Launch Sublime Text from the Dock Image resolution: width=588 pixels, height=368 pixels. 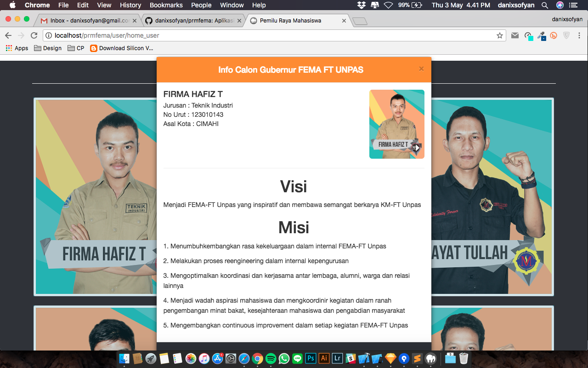(417, 358)
